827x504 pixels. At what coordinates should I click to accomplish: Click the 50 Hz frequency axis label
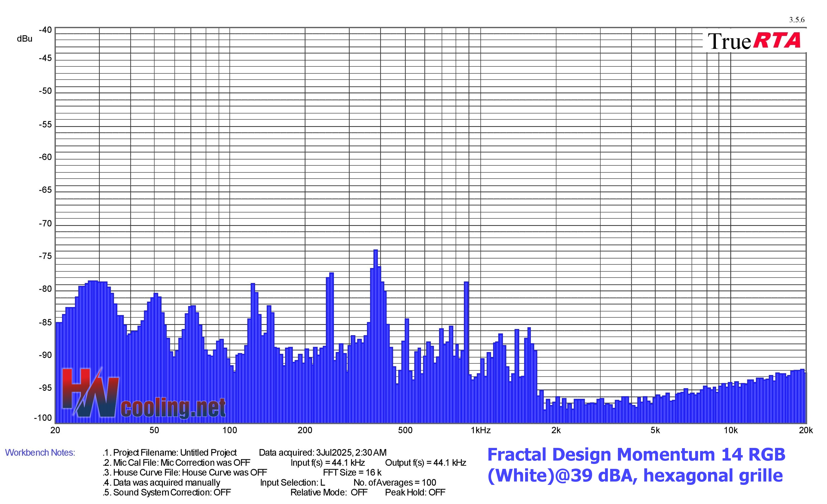point(154,431)
